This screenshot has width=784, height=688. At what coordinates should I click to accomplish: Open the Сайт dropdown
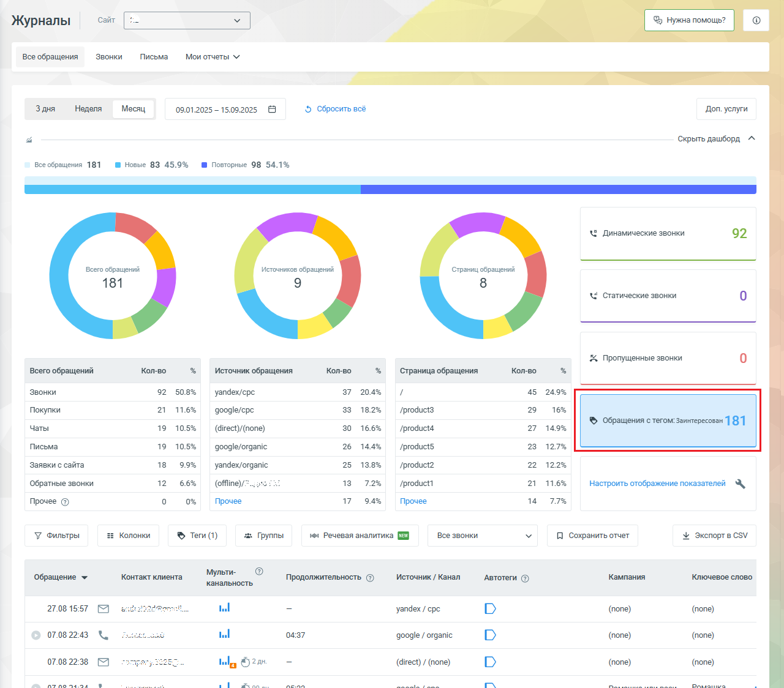(187, 20)
